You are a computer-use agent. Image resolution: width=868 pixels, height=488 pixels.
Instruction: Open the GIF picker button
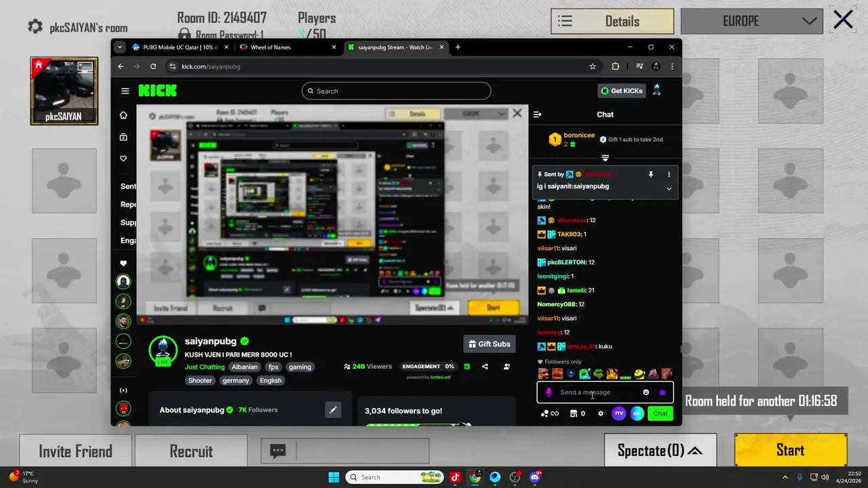pos(636,413)
